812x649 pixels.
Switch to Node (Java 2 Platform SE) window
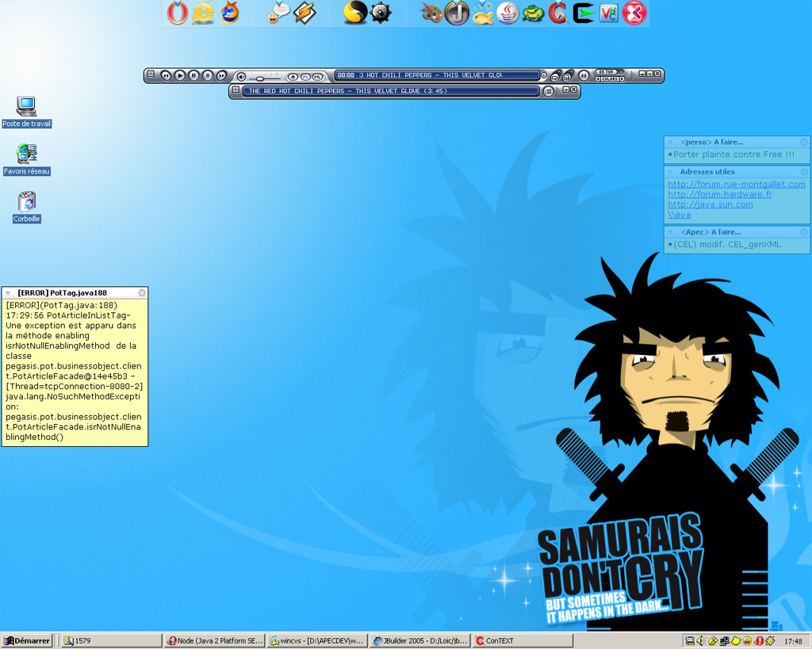pyautogui.click(x=214, y=641)
